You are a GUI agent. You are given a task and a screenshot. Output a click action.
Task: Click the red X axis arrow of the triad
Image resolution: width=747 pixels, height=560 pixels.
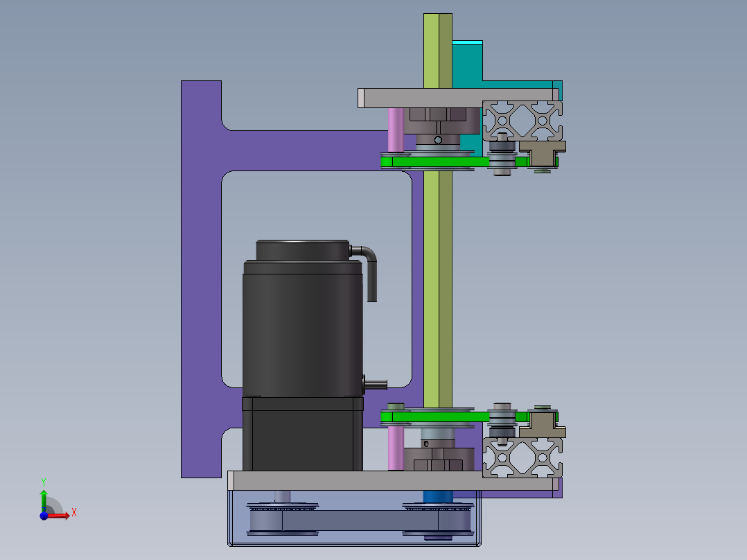(59, 515)
